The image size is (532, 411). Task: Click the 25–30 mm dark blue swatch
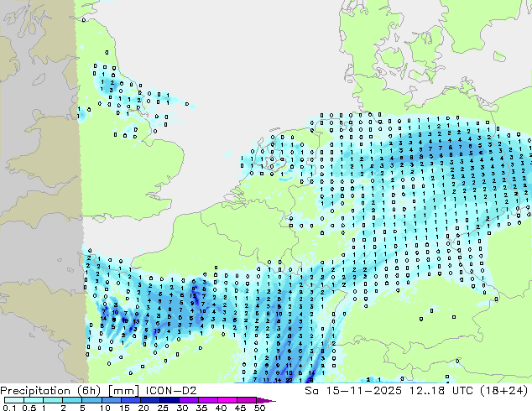pyautogui.click(x=169, y=400)
